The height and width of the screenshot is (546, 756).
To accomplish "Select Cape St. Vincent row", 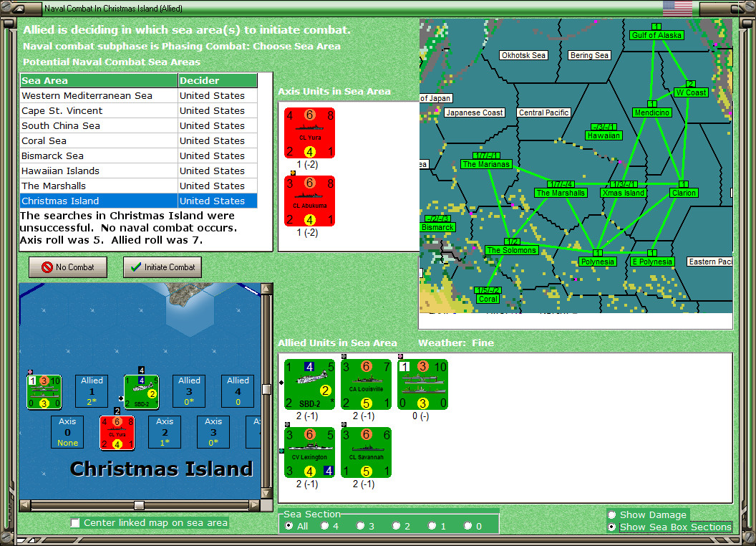I will [x=139, y=110].
